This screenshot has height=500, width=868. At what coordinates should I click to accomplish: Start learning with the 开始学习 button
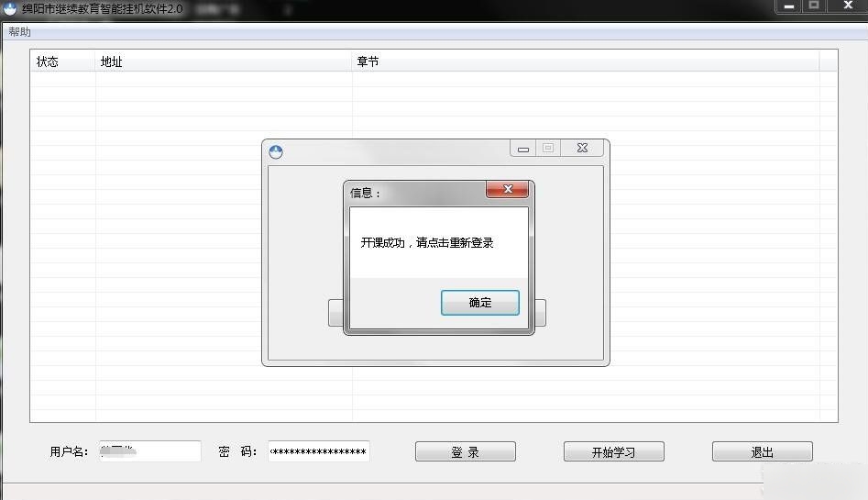coord(613,451)
